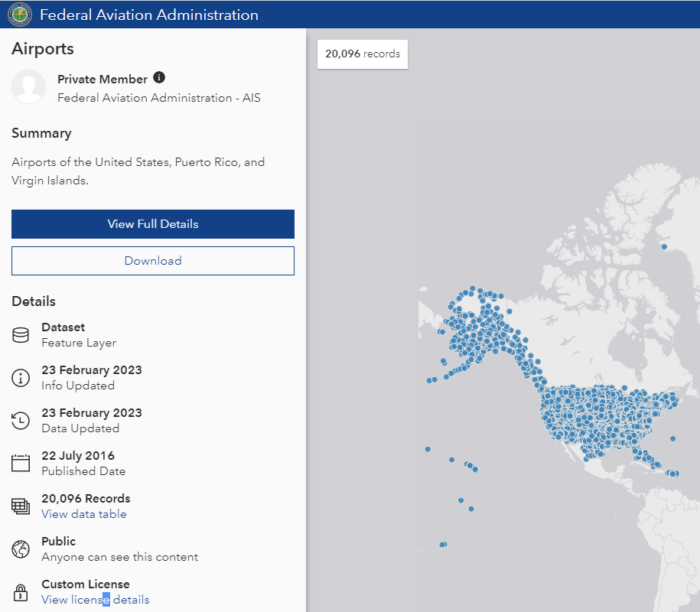The height and width of the screenshot is (612, 700).
Task: Click the Federal Aviation Administration header title
Action: point(149,15)
